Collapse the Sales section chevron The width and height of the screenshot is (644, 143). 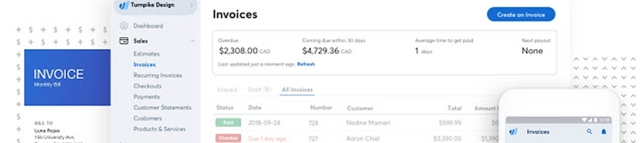point(193,41)
